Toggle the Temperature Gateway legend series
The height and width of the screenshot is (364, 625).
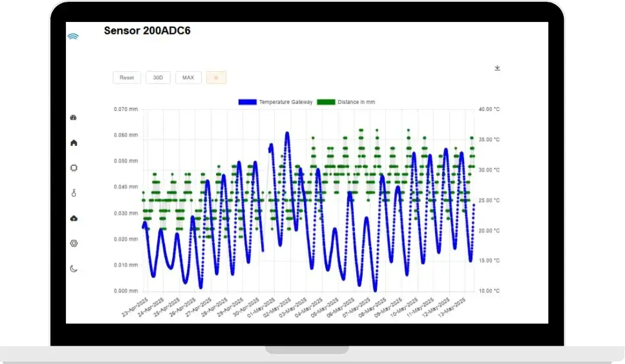click(275, 102)
